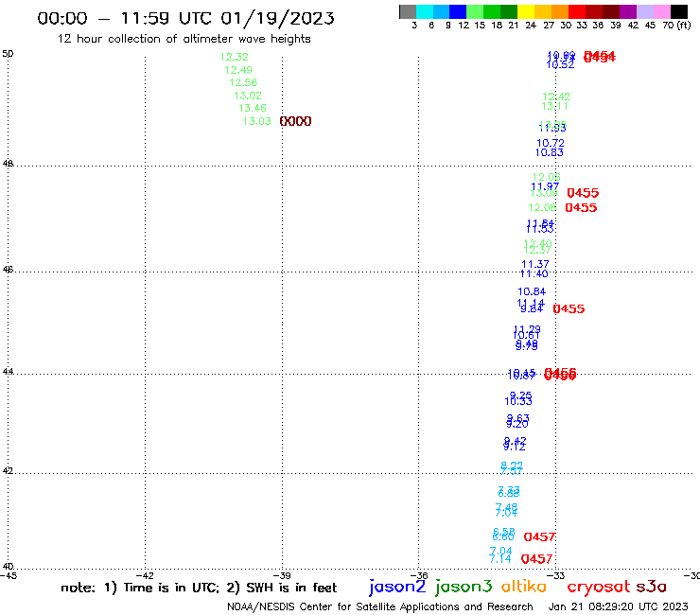
Task: Click the longitude axis label -39
Action: tap(282, 575)
